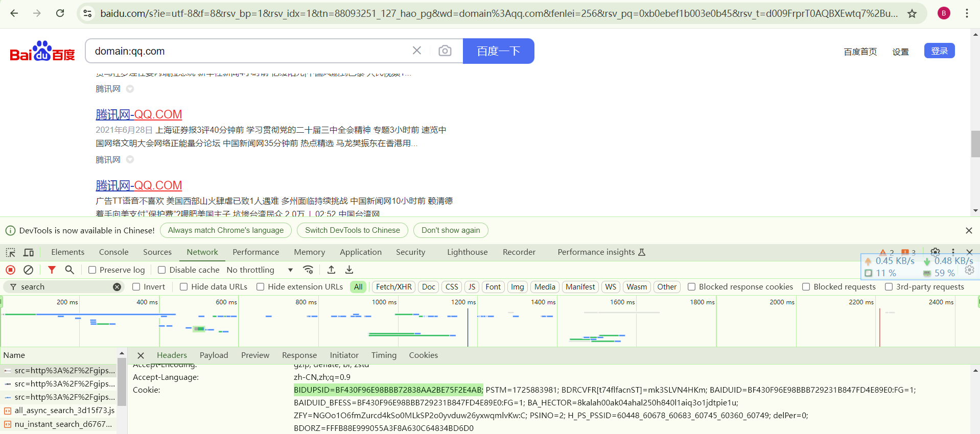Screen dimensions: 980x434
Task: Select the inspect element picker tool
Action: 11,252
